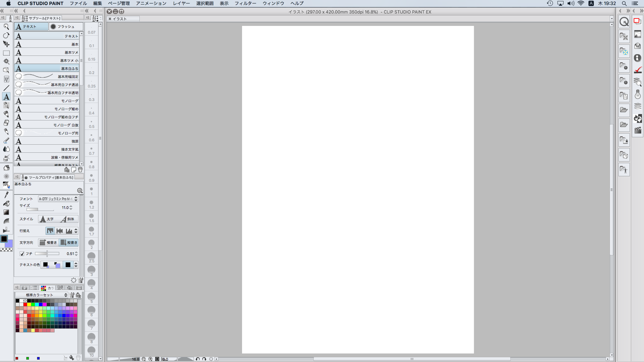Open sub tool detail wrench settings
This screenshot has width=644, height=362.
tap(81, 280)
